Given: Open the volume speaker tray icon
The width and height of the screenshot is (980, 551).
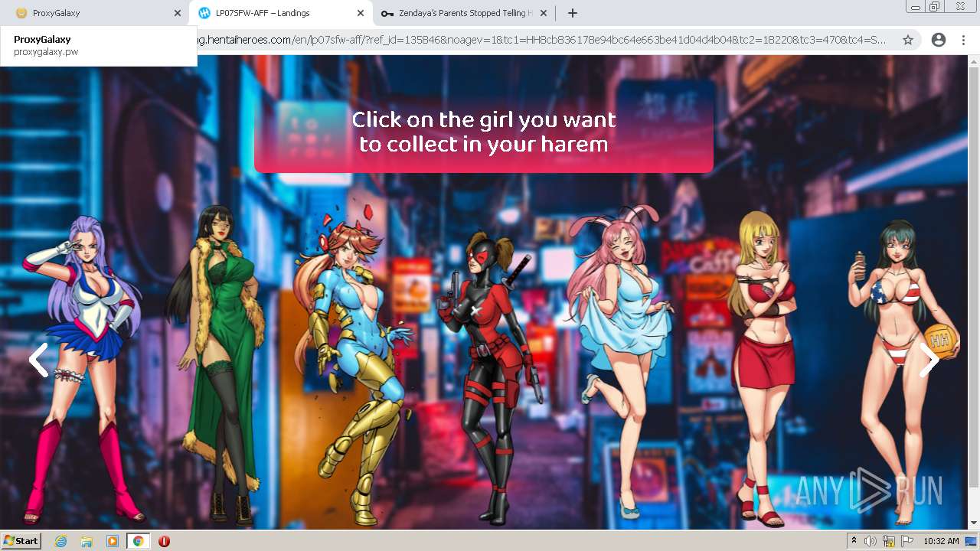Looking at the screenshot, I should click(x=871, y=541).
